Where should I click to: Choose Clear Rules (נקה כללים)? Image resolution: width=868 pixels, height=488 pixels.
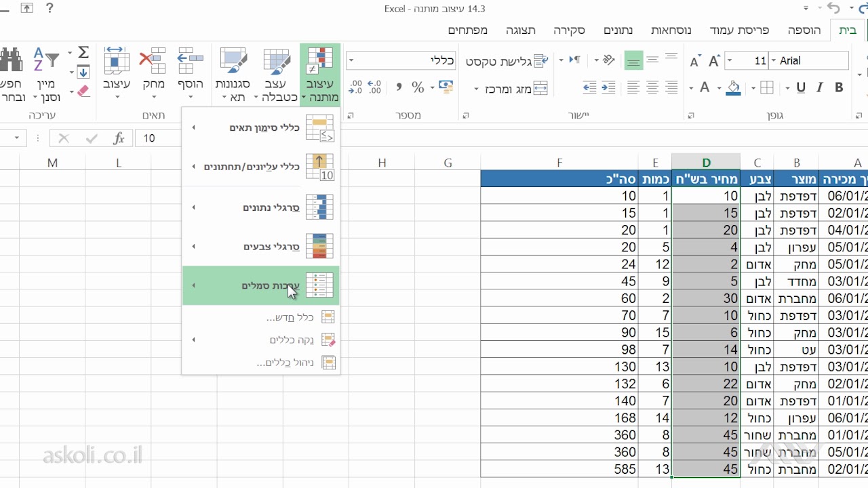261,340
